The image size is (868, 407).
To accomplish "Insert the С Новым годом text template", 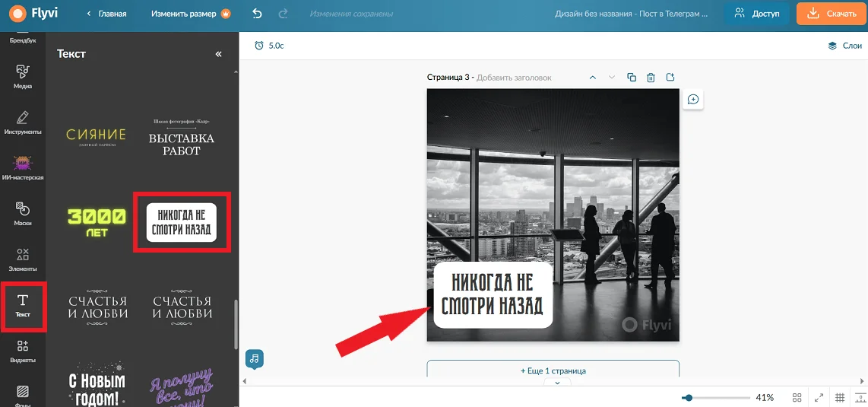I will 97,385.
